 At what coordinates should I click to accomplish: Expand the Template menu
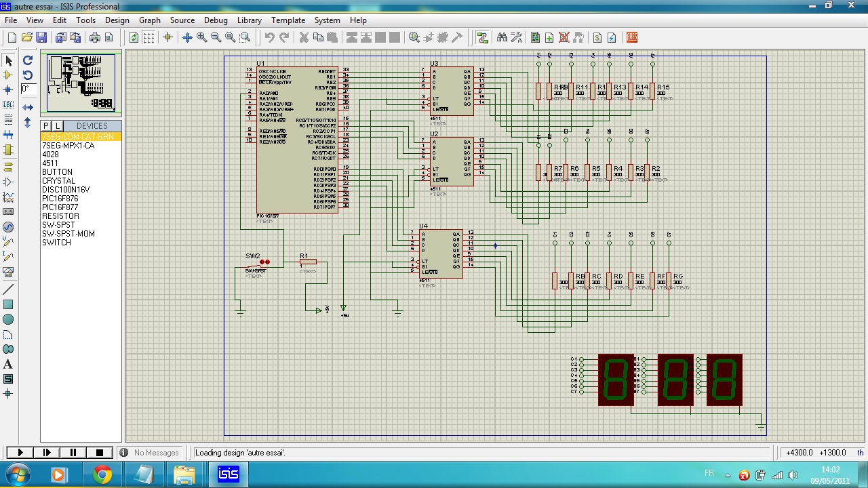tap(288, 20)
